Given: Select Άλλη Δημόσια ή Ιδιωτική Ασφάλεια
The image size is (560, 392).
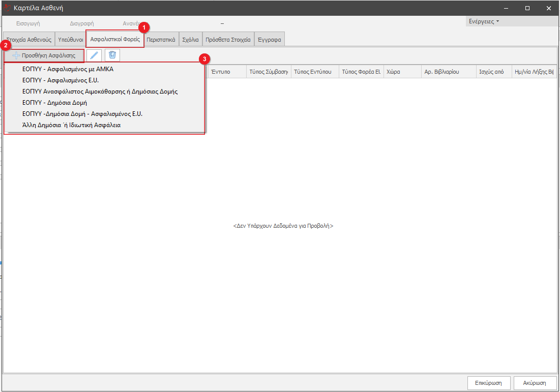Looking at the screenshot, I should coord(71,125).
